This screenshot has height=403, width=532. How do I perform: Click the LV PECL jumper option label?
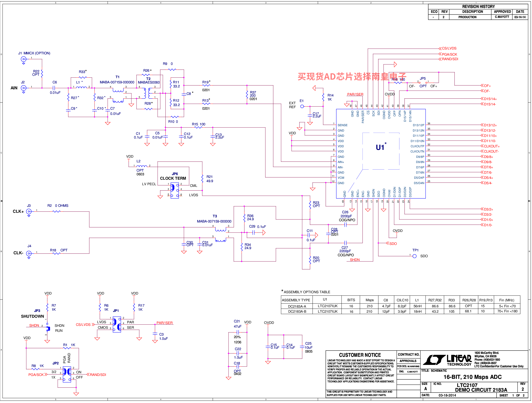(x=149, y=184)
